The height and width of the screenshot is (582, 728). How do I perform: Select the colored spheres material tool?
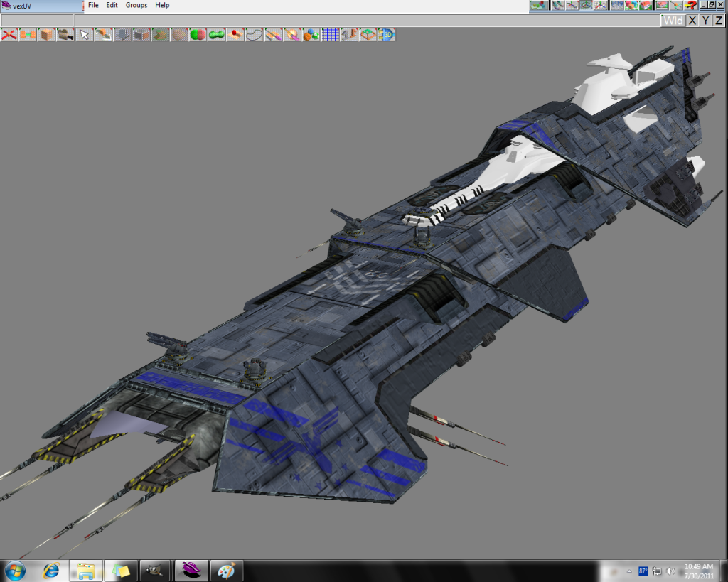pyautogui.click(x=311, y=35)
